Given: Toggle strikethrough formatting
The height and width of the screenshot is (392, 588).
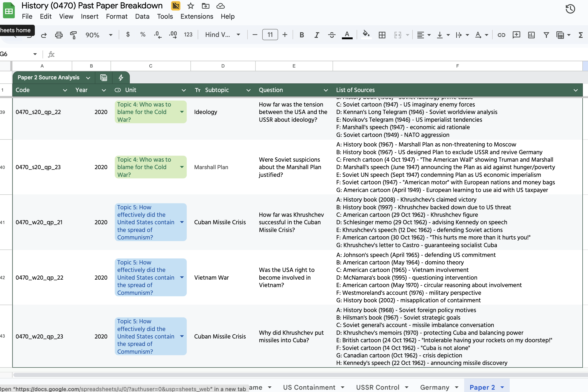Looking at the screenshot, I should coord(332,35).
